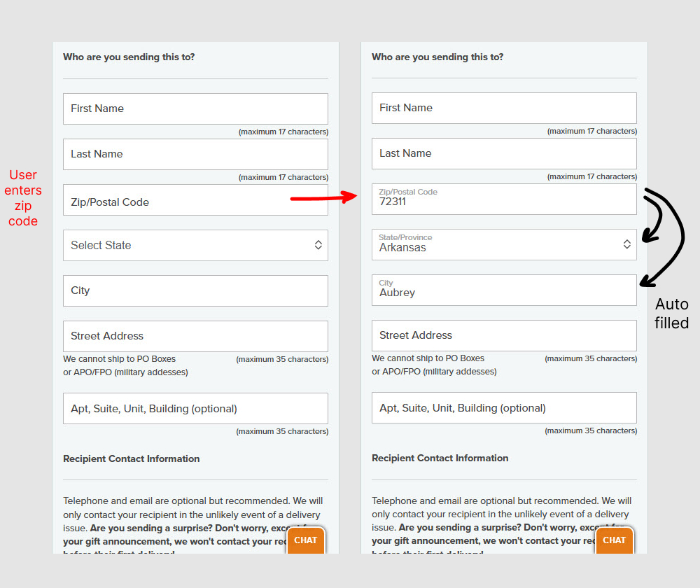The width and height of the screenshot is (700, 588).
Task: Click Street Address field in right form
Action: pos(504,335)
